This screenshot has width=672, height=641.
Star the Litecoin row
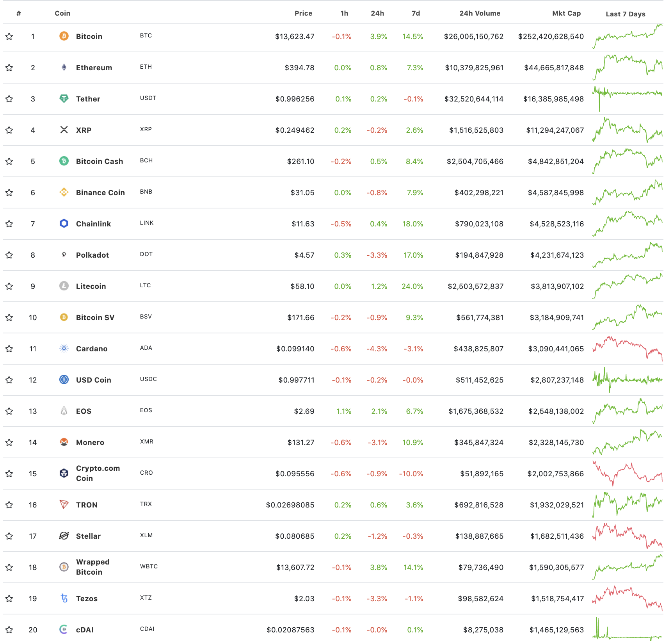[9, 286]
